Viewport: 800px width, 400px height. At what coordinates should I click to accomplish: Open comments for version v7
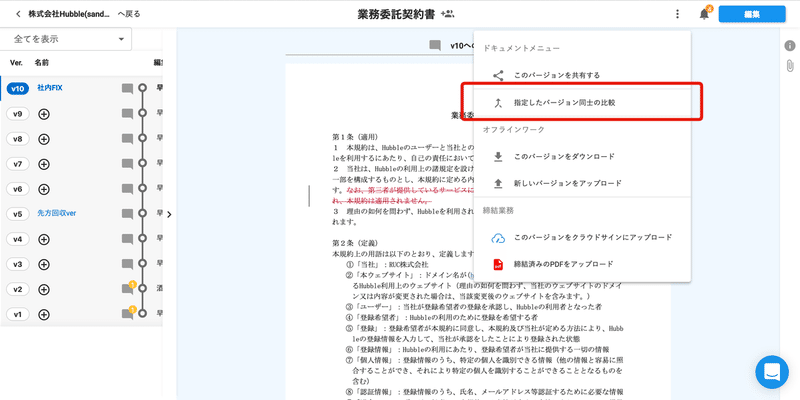point(128,164)
